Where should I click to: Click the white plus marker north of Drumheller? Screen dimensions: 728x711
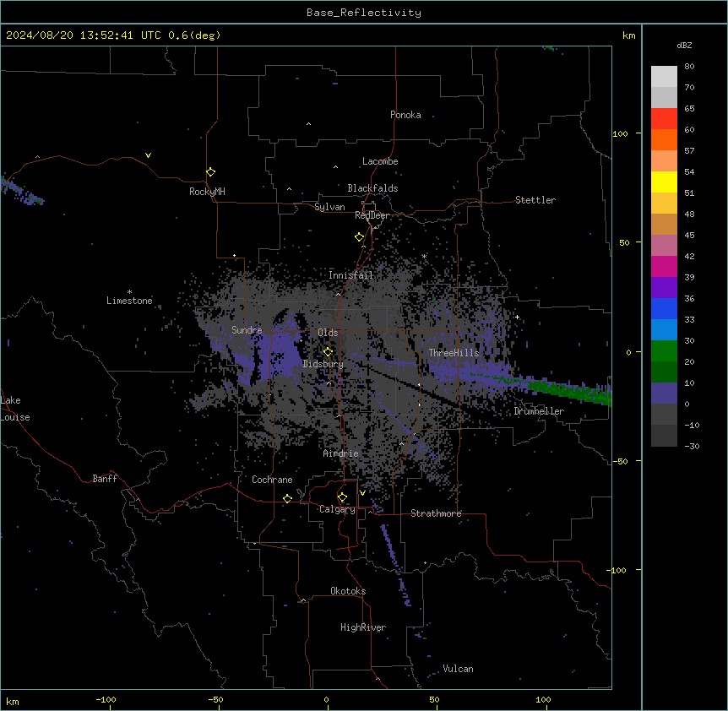(517, 317)
